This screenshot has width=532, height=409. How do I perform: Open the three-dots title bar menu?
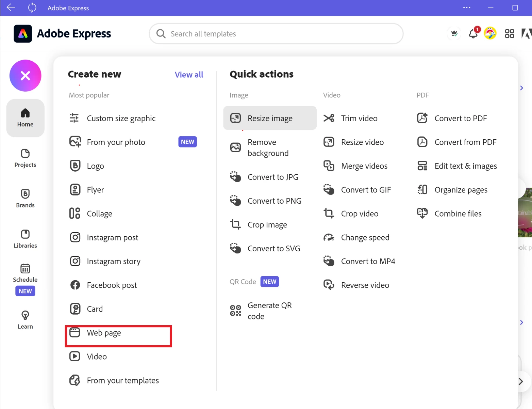click(467, 7)
